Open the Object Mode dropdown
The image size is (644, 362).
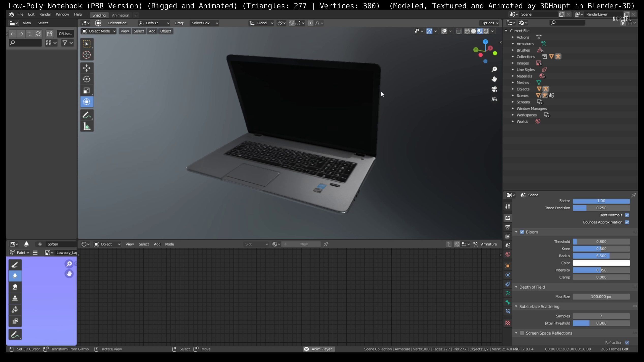(99, 31)
